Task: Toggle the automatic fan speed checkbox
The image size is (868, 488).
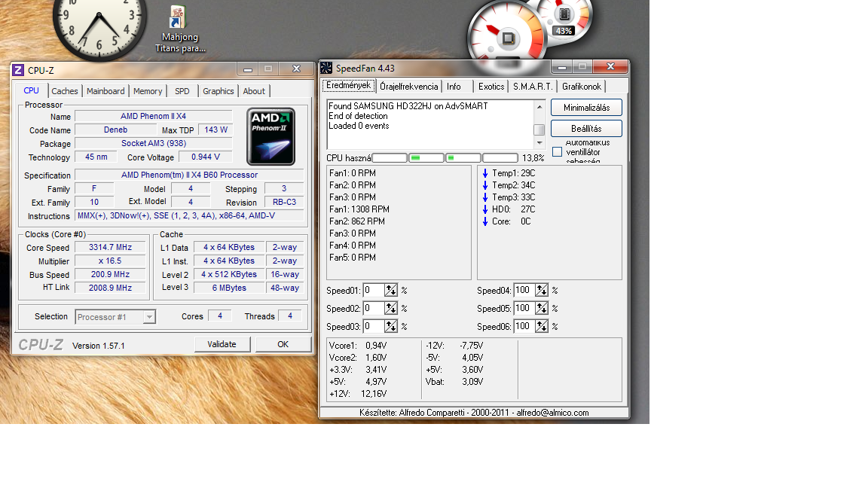Action: tap(558, 151)
